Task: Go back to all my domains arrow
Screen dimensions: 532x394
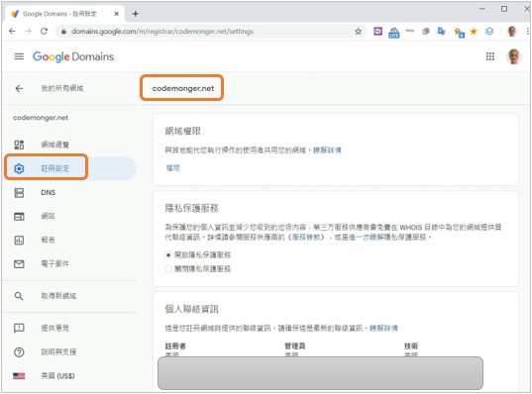Action: 20,88
